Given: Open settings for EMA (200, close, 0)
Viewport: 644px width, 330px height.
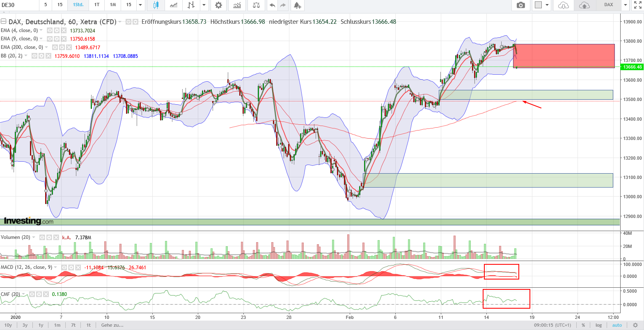Looking at the screenshot, I should coord(62,47).
